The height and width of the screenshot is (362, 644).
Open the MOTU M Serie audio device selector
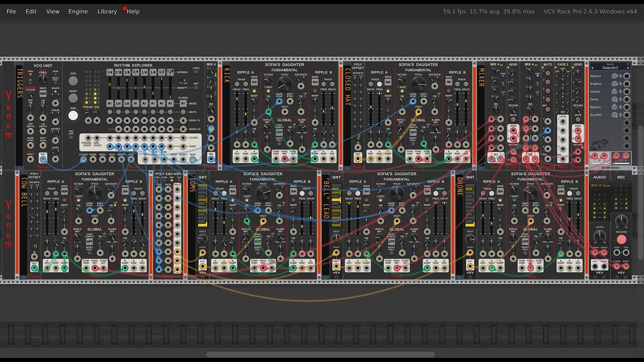600,186
